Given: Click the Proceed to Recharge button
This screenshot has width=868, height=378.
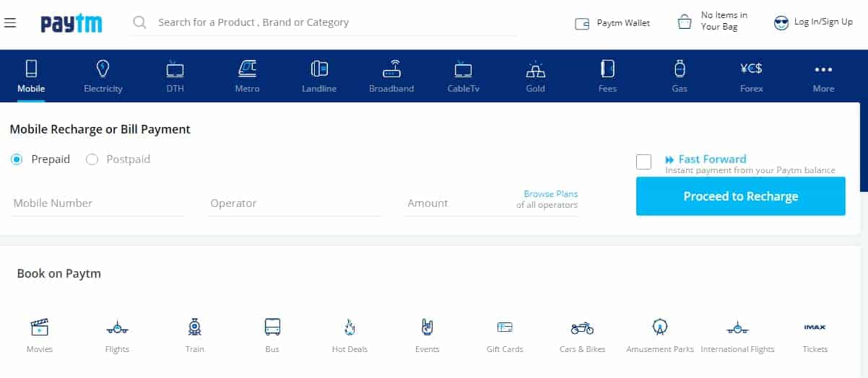Looking at the screenshot, I should (x=740, y=196).
